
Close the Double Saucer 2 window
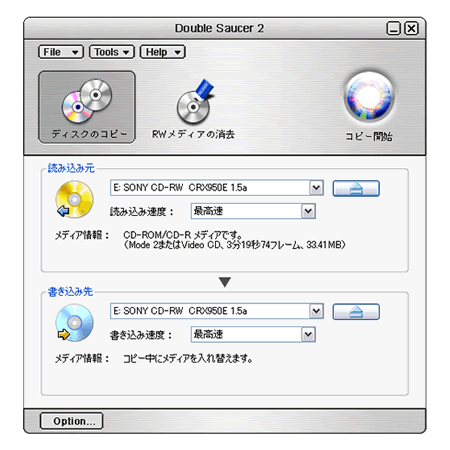[411, 28]
